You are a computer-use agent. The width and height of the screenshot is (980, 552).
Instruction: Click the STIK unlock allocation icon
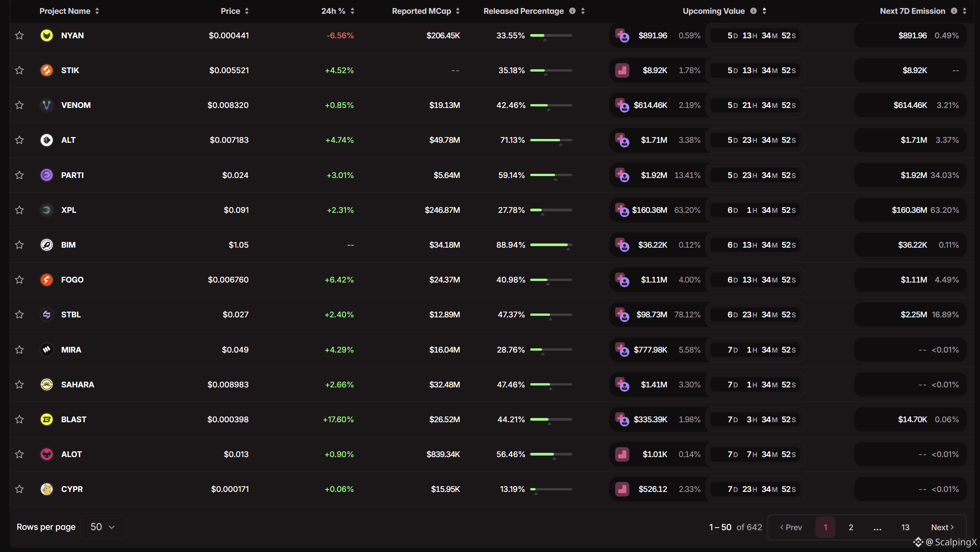click(x=622, y=70)
